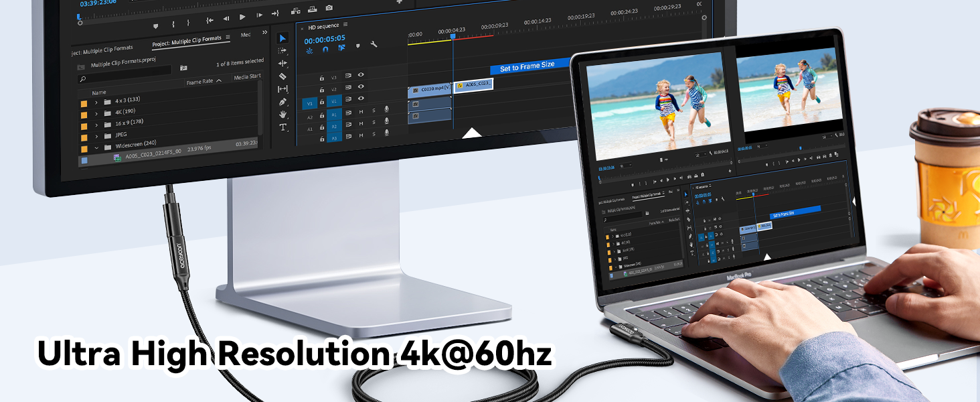Close the HD sequence tab with its x
The height and width of the screenshot is (402, 980).
pyautogui.click(x=302, y=29)
